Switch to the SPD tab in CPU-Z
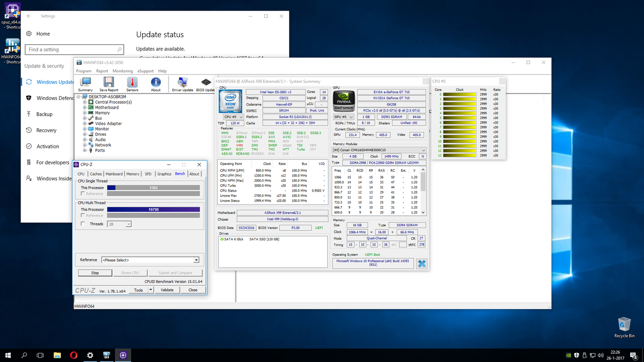 tap(148, 174)
